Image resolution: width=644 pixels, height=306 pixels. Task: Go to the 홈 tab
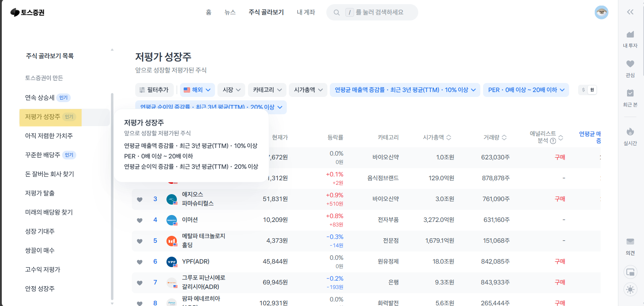208,12
